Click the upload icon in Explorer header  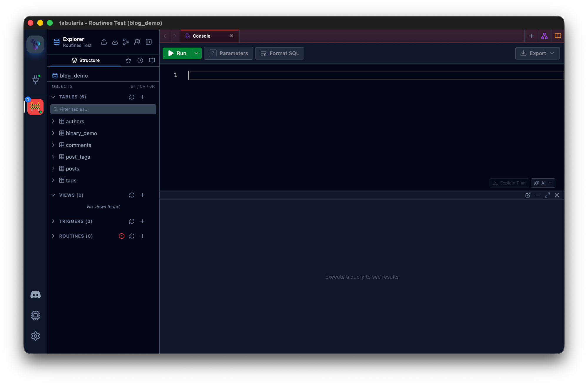pos(104,42)
